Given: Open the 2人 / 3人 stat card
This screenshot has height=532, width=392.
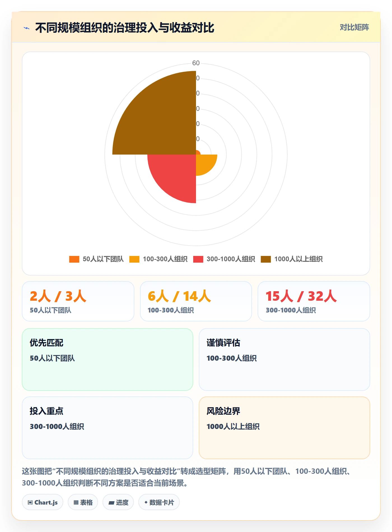Looking at the screenshot, I should pos(78,301).
